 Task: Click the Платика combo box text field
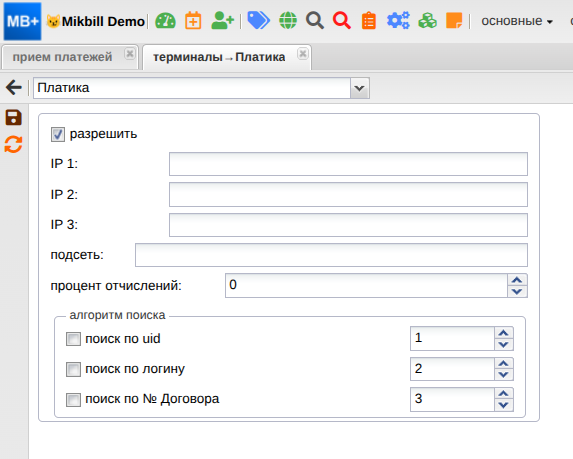point(192,88)
